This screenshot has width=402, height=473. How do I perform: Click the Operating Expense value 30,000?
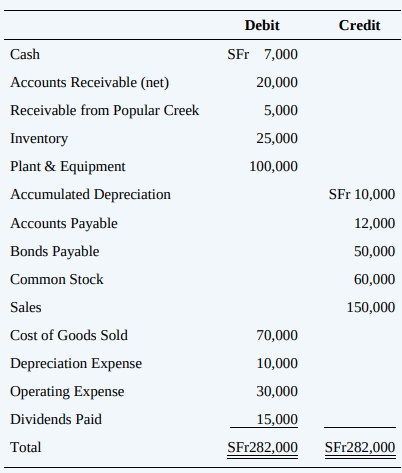277,391
